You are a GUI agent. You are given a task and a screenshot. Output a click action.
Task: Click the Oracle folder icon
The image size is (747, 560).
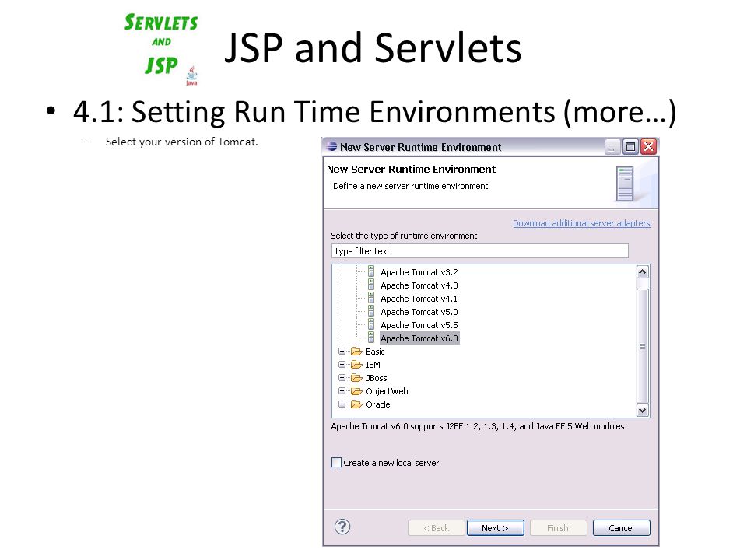[x=356, y=404]
